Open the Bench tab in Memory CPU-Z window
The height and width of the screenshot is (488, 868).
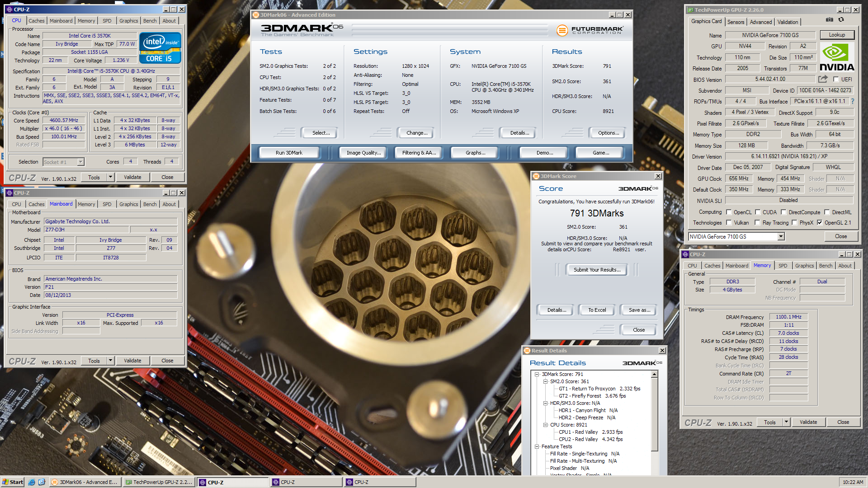826,266
